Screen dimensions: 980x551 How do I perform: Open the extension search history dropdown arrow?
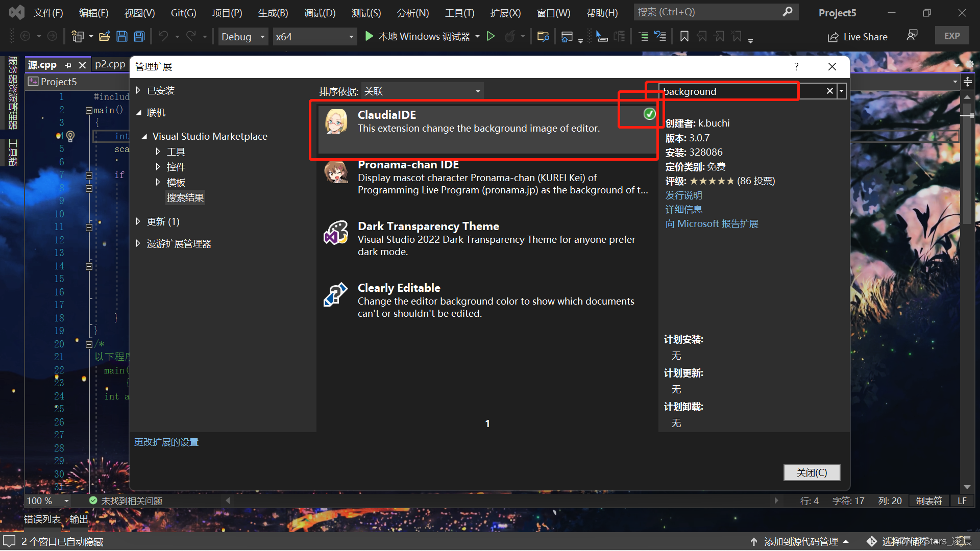tap(841, 91)
